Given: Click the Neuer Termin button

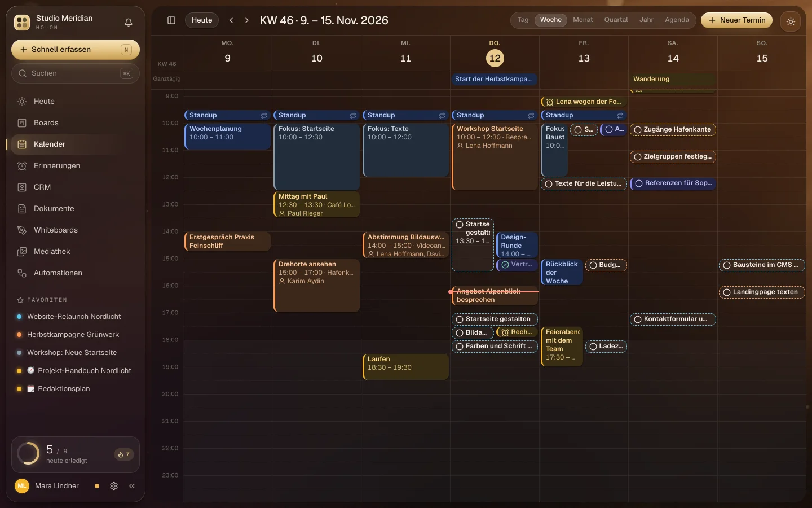Looking at the screenshot, I should point(737,20).
